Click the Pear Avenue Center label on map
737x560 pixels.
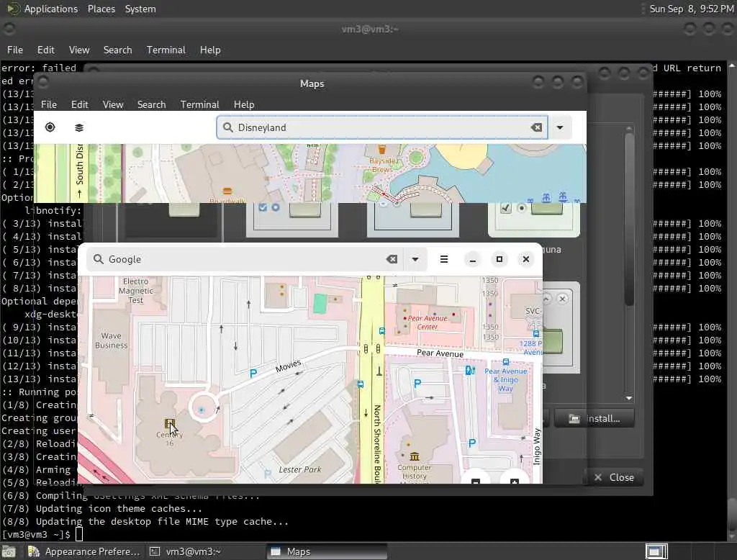(427, 322)
